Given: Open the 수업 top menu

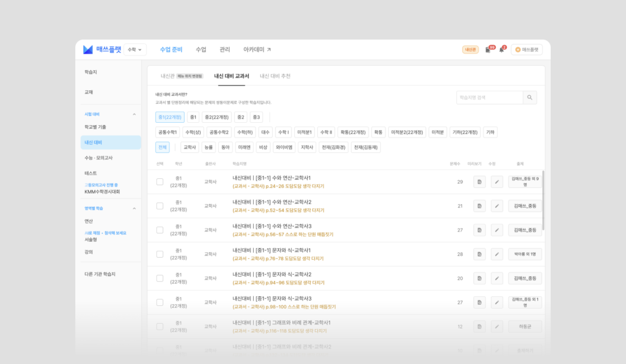Looking at the screenshot, I should pos(201,49).
